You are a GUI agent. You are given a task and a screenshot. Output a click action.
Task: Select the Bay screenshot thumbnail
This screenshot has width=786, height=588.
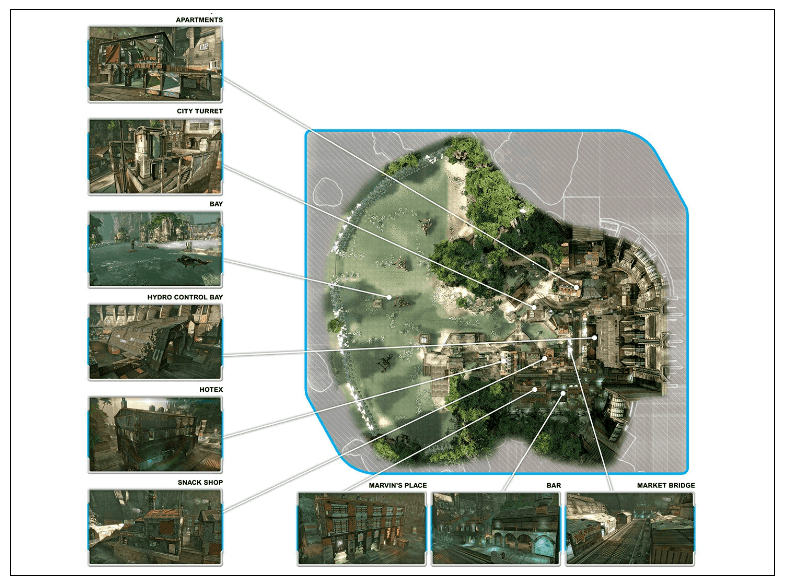click(155, 250)
